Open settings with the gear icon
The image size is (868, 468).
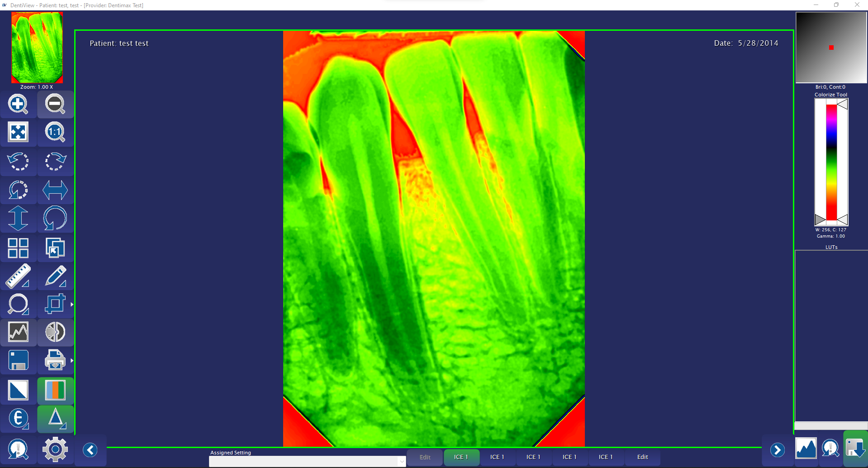click(55, 449)
